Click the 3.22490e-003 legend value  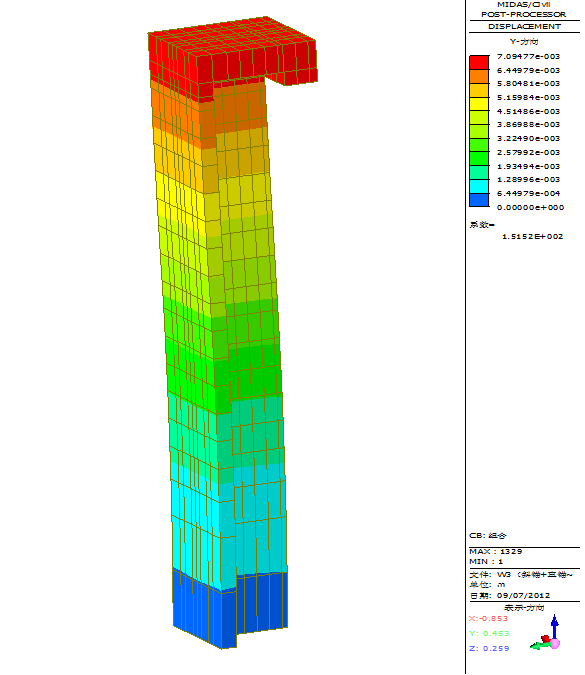[x=528, y=138]
